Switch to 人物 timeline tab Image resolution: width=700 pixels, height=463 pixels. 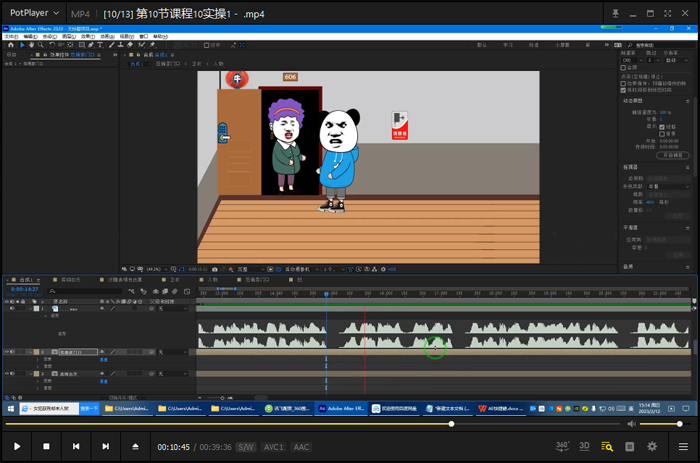pos(212,280)
